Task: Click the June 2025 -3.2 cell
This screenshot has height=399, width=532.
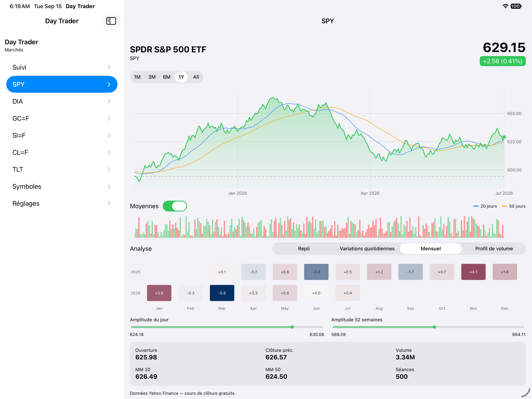Action: pos(316,272)
